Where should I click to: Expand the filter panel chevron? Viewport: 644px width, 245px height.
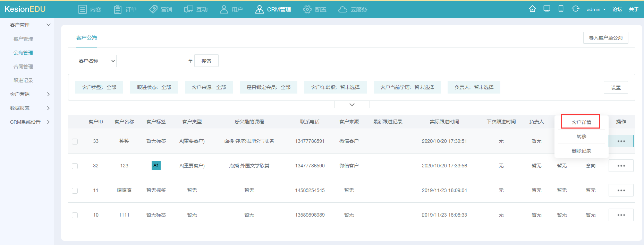tap(352, 105)
